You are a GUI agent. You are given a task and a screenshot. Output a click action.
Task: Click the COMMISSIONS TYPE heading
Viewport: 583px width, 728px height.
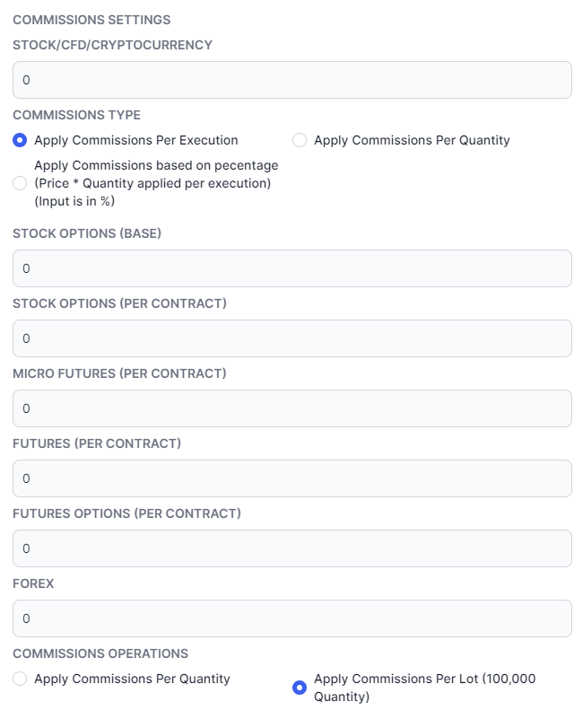(x=76, y=115)
